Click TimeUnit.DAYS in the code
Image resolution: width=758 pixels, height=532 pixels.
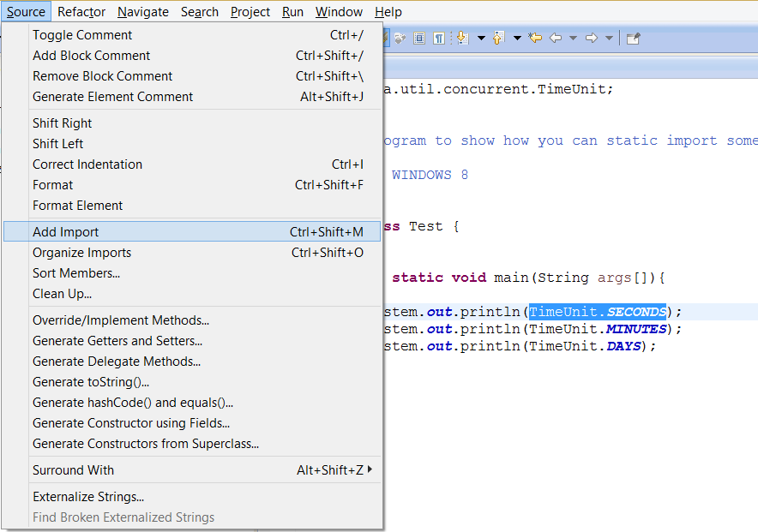tap(585, 346)
